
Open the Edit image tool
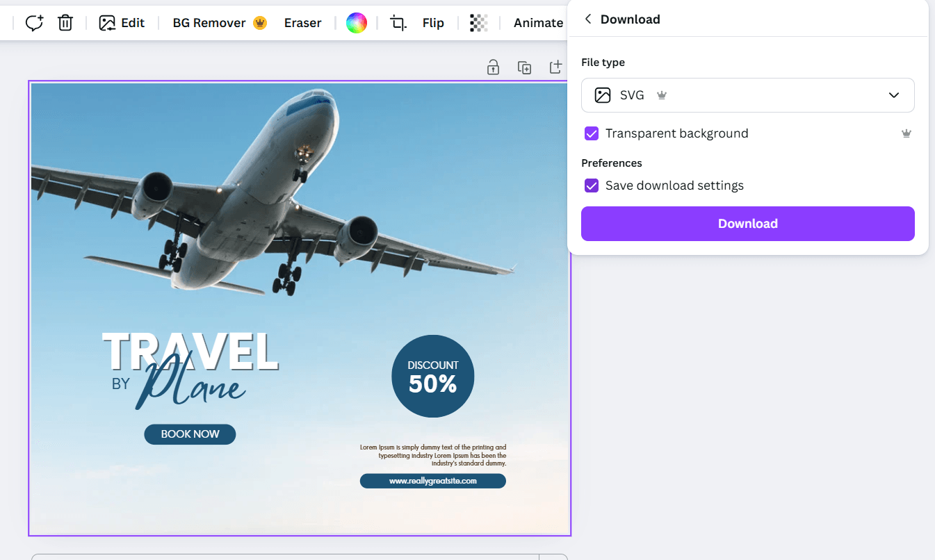[x=122, y=23]
